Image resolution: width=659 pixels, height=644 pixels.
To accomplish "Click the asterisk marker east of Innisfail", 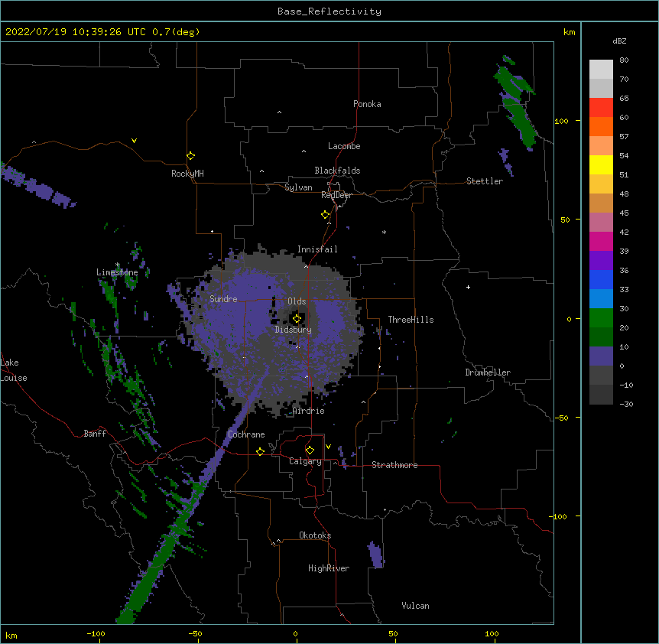I will 384,232.
